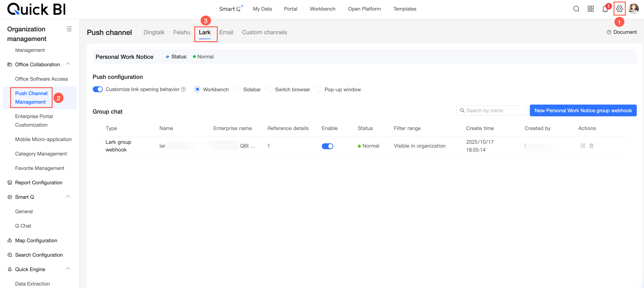Open Data Extraction under Quick Engine
Screen dimensions: 644x288
click(32, 284)
